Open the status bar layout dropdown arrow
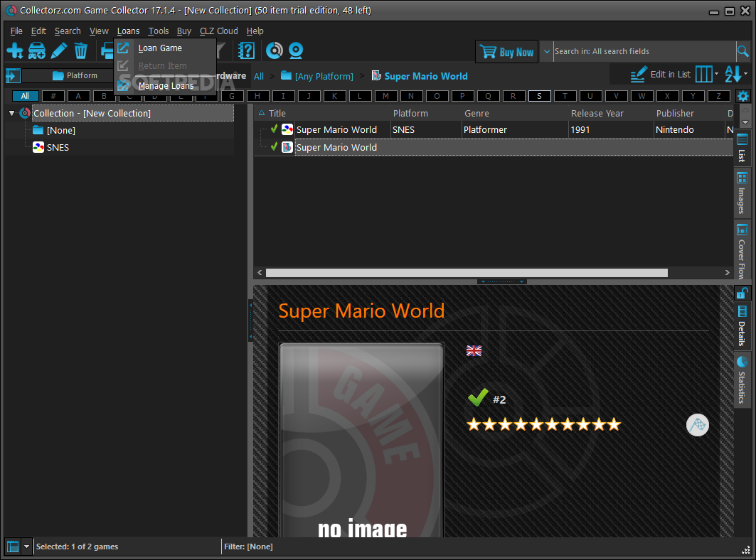This screenshot has width=756, height=560. coord(26,546)
